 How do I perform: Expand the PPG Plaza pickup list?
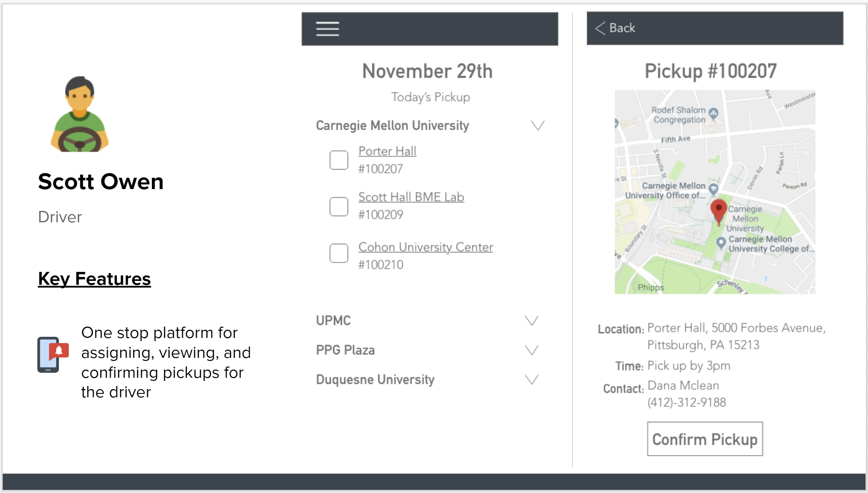pos(532,350)
